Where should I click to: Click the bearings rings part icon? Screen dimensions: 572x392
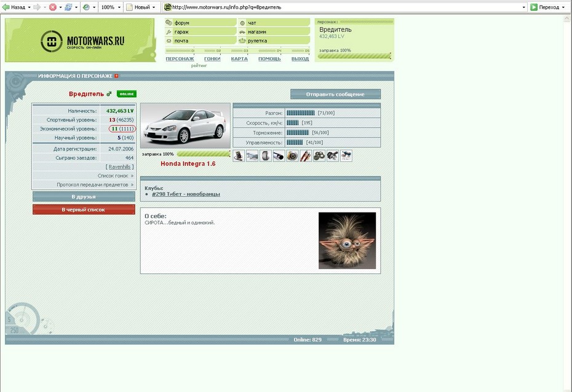(319, 156)
